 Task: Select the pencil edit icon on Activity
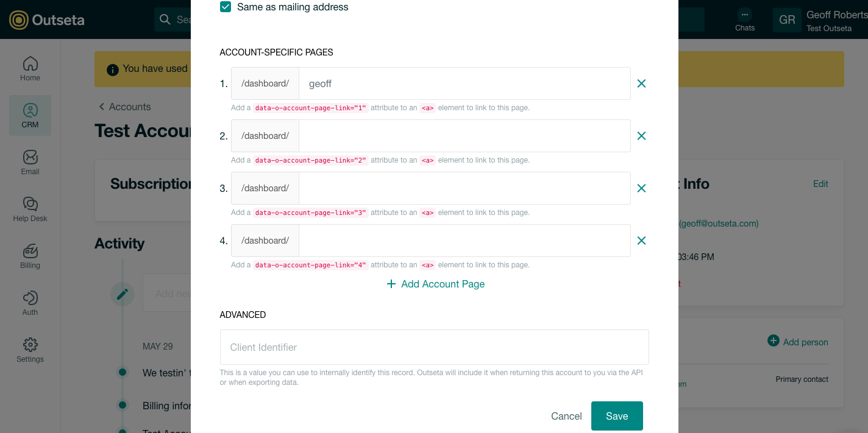(x=123, y=294)
